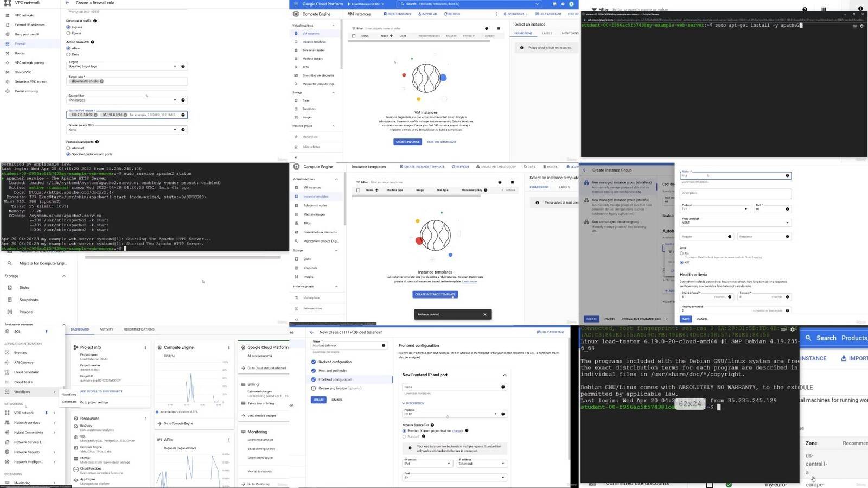Screen dimensions: 868x488
Task: Save the health check
Action: [686, 319]
